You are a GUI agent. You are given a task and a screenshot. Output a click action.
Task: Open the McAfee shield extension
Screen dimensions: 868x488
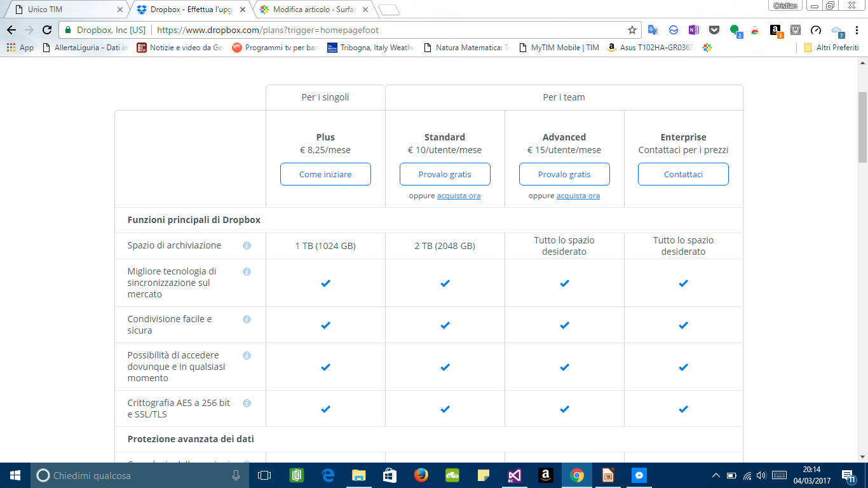pyautogui.click(x=796, y=30)
